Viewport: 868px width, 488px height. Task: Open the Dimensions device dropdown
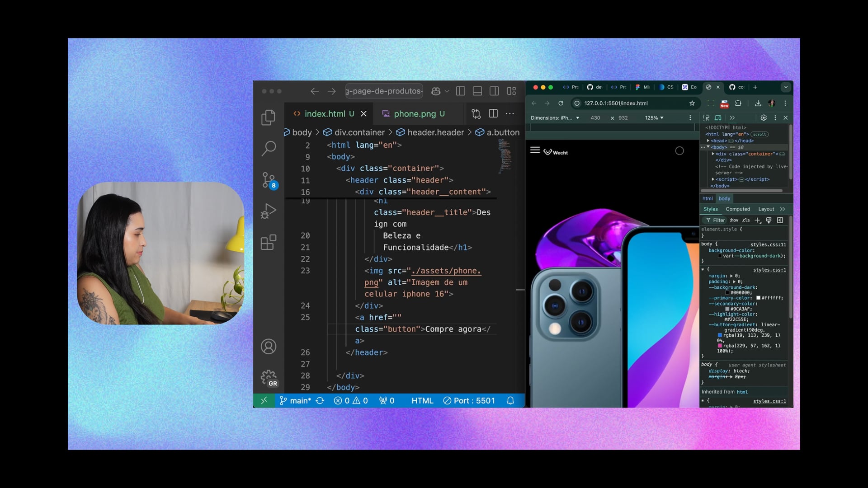(x=555, y=118)
